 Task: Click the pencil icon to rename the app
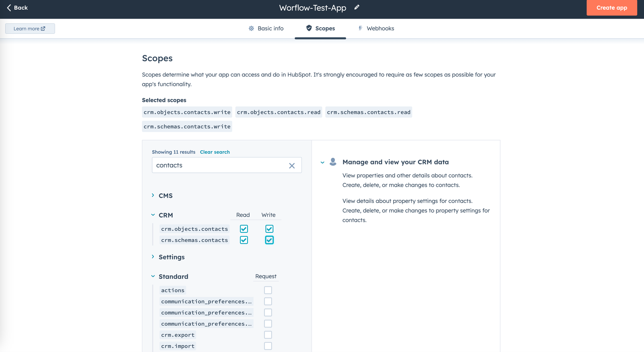pyautogui.click(x=357, y=7)
